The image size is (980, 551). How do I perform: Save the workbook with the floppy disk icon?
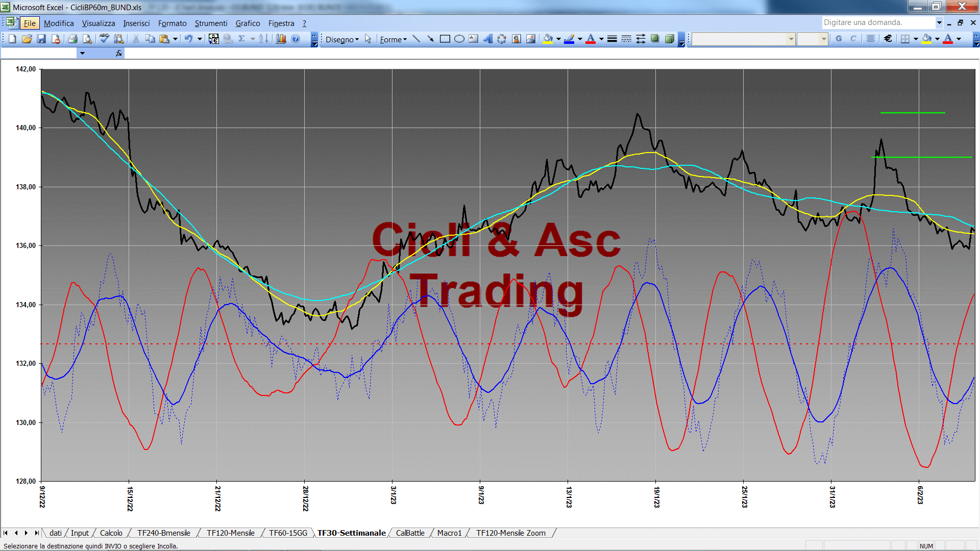pyautogui.click(x=42, y=39)
